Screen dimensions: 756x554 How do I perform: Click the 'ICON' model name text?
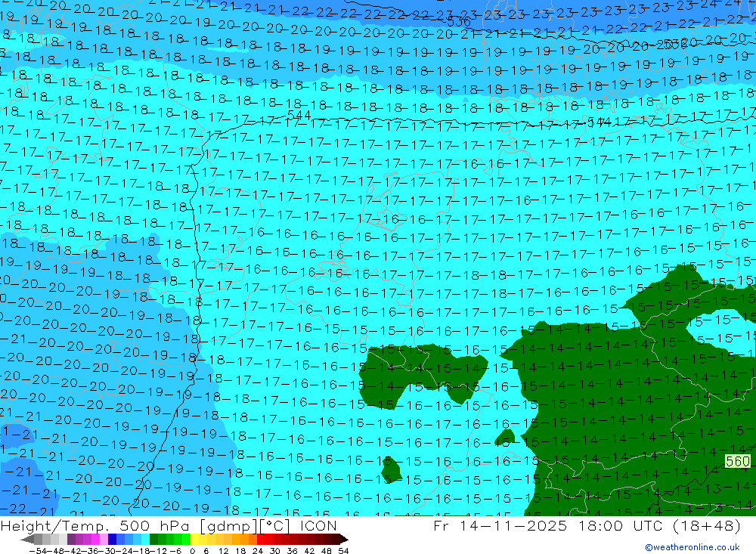pos(319,525)
